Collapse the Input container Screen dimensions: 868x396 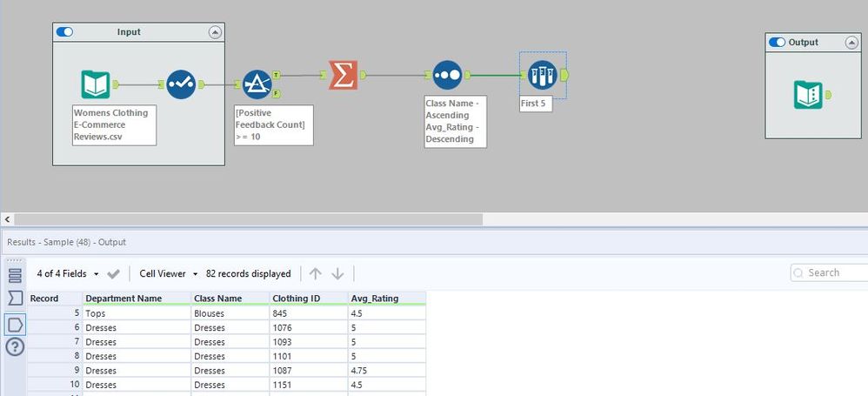(215, 33)
